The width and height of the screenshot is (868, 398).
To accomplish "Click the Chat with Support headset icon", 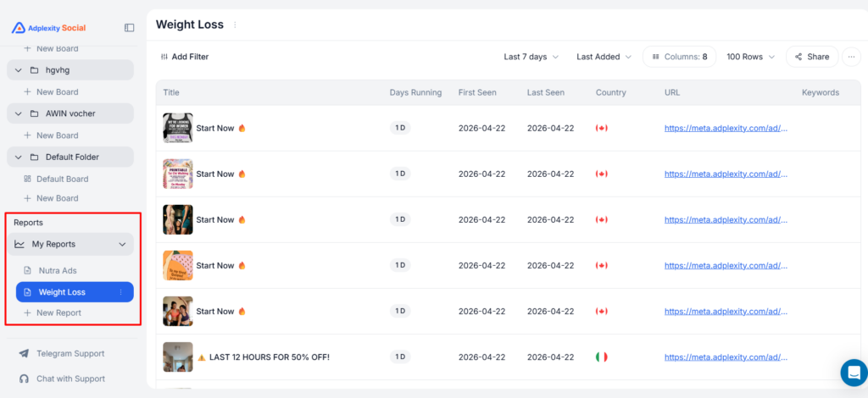I will [24, 379].
